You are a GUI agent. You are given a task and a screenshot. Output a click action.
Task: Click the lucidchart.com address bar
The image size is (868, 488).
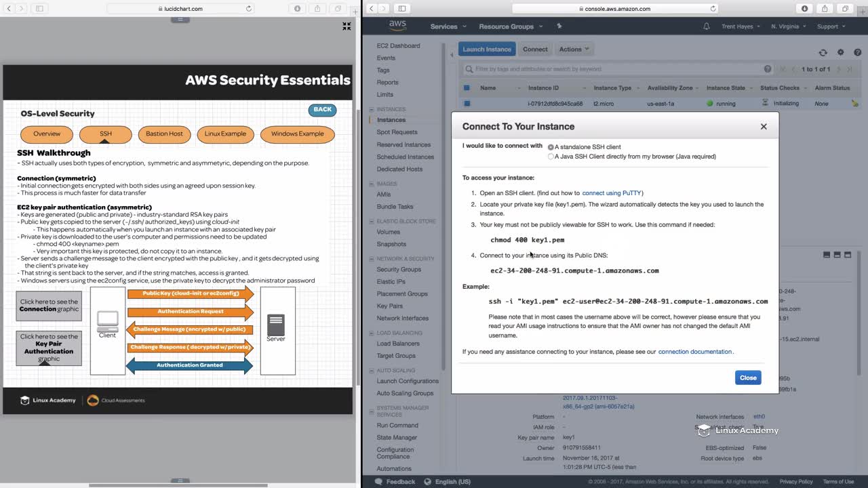[180, 9]
